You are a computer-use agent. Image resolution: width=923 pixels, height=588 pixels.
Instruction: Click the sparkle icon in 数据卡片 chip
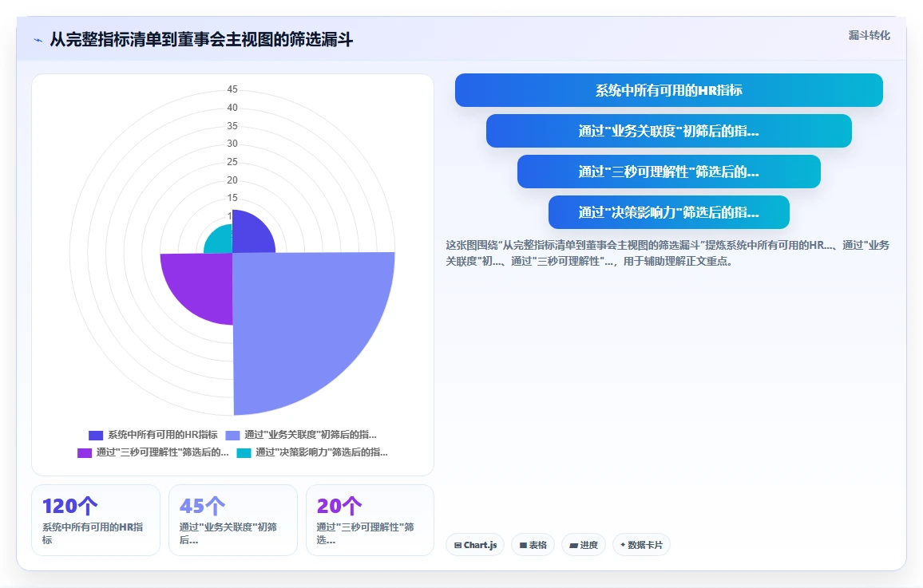(623, 545)
